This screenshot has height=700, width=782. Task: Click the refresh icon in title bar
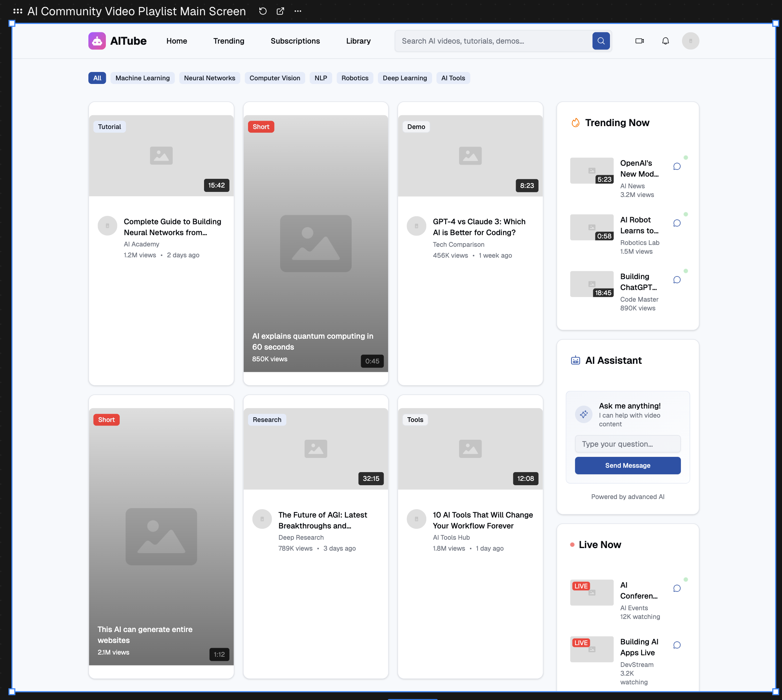point(263,11)
